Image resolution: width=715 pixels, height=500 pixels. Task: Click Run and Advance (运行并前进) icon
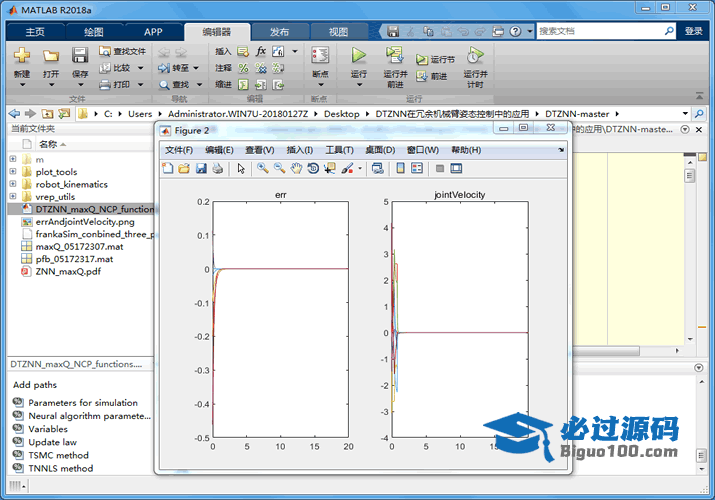click(x=394, y=55)
